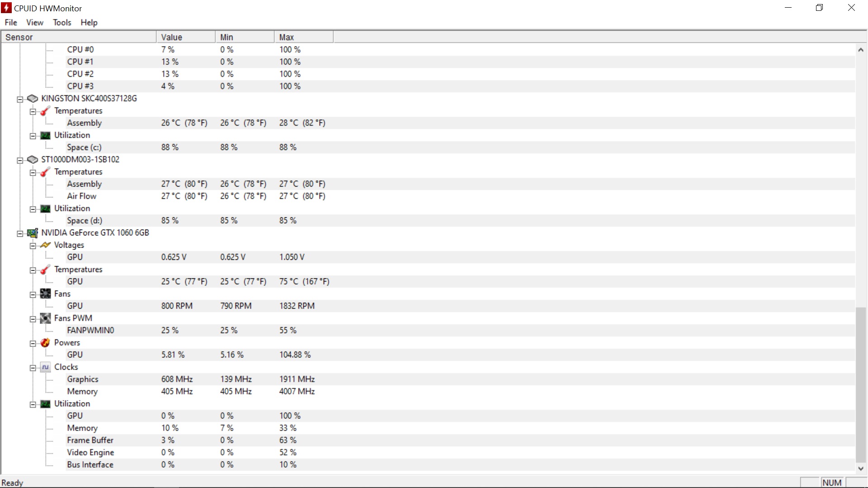Click the Fans PWM icon
Screen dimensions: 868x488
(45, 318)
